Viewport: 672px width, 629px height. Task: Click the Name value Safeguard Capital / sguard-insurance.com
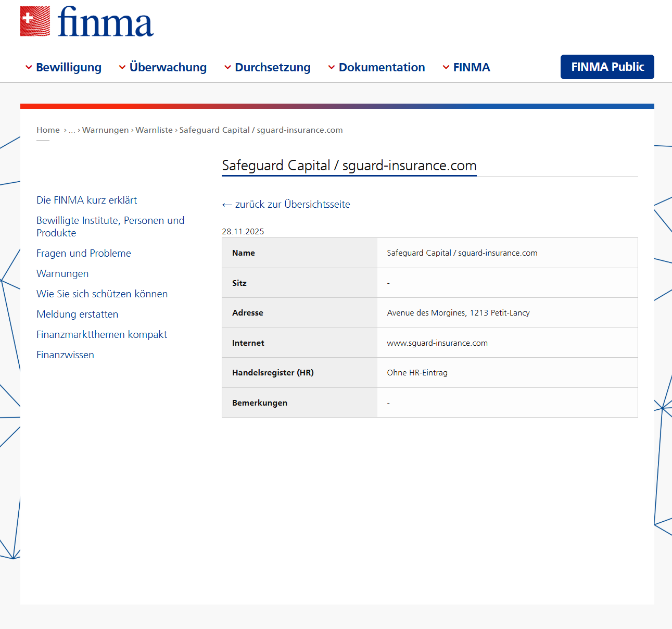(x=462, y=253)
